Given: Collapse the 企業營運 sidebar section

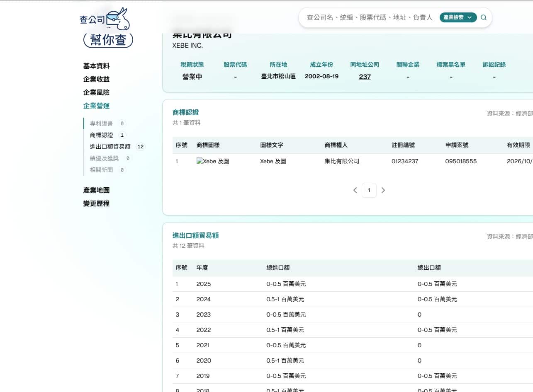Looking at the screenshot, I should point(97,106).
